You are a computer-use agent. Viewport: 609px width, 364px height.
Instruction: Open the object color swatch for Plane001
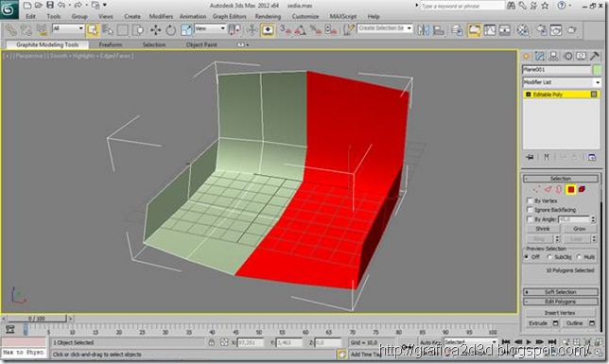(597, 70)
